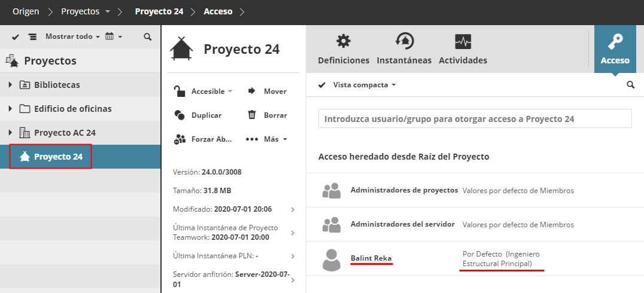Click the Balint Reka user avatar
The width and height of the screenshot is (644, 293).
click(332, 260)
